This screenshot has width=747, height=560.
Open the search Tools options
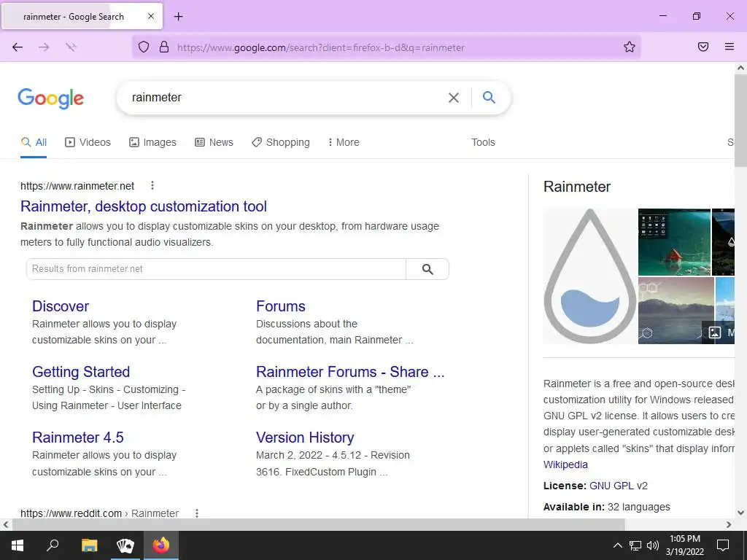tap(483, 142)
